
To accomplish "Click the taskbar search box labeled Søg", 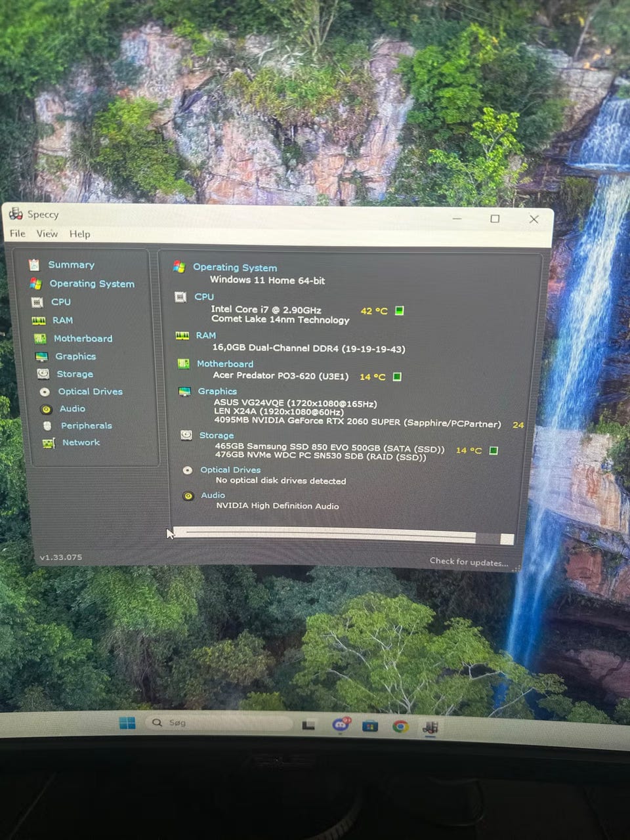I will (x=219, y=723).
